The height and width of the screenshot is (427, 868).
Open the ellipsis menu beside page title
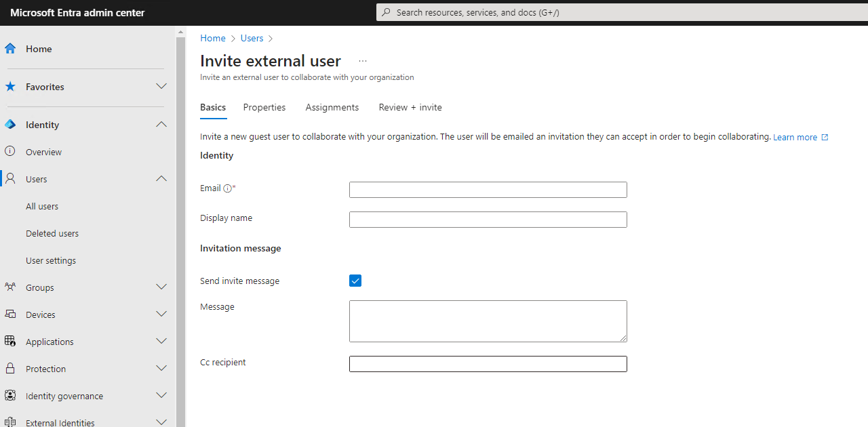point(363,61)
